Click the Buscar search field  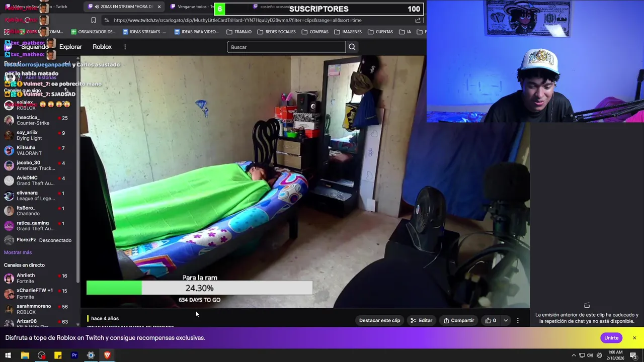point(286,47)
